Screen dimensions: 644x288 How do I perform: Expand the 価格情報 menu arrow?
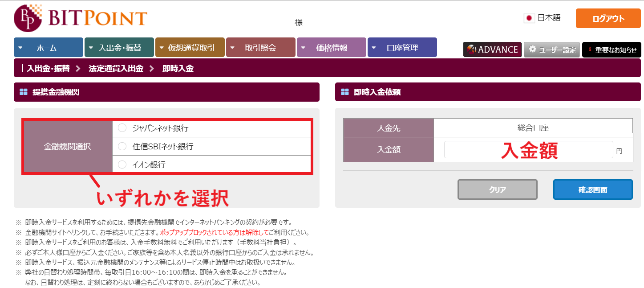coord(304,48)
